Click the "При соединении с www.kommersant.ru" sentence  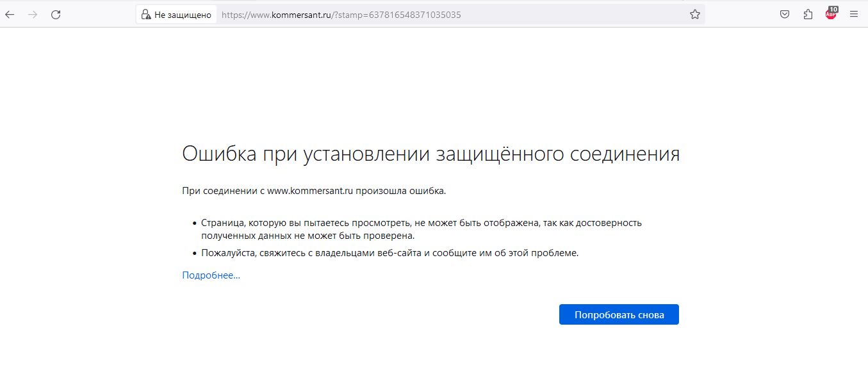click(x=314, y=190)
